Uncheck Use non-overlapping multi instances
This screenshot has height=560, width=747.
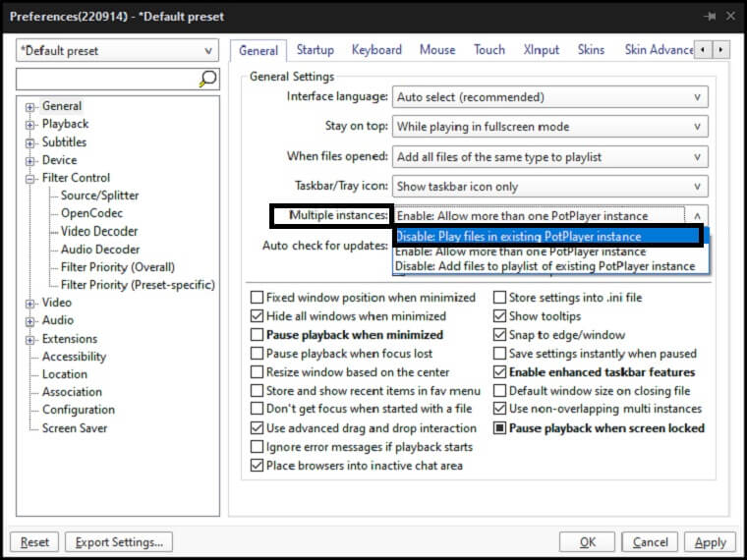499,409
